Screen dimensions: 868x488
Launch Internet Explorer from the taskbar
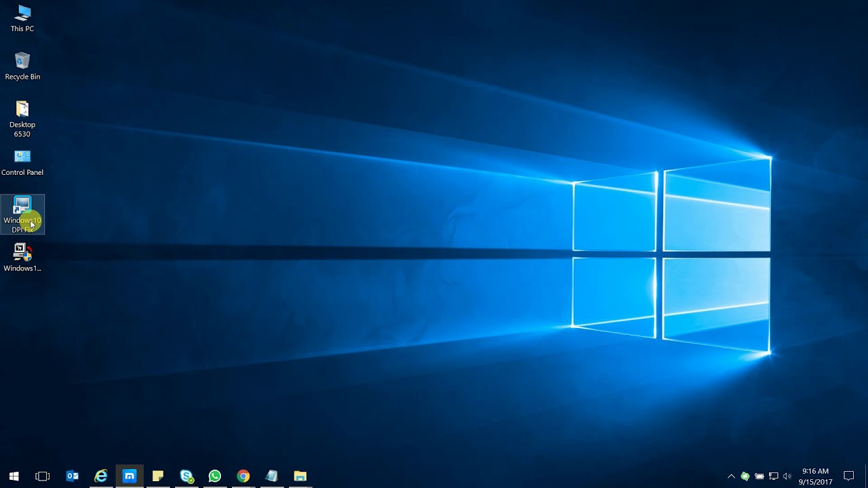click(x=101, y=476)
